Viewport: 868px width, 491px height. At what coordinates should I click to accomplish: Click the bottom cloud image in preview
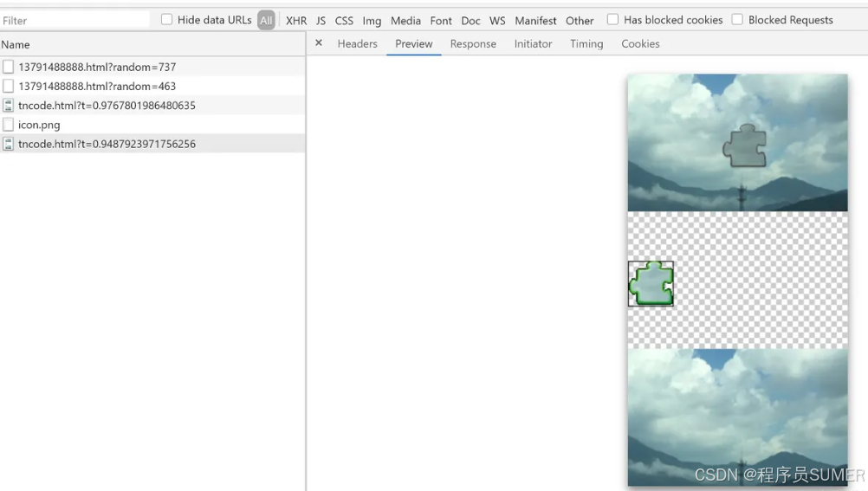(737, 417)
